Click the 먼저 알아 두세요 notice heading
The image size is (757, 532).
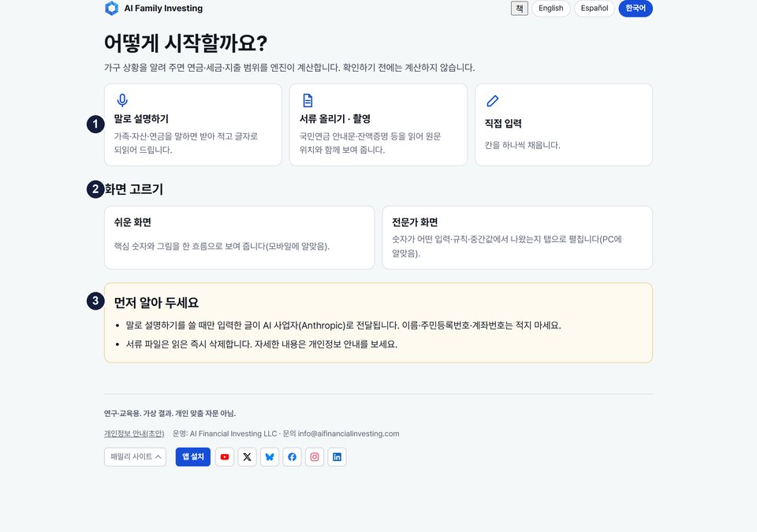point(156,303)
